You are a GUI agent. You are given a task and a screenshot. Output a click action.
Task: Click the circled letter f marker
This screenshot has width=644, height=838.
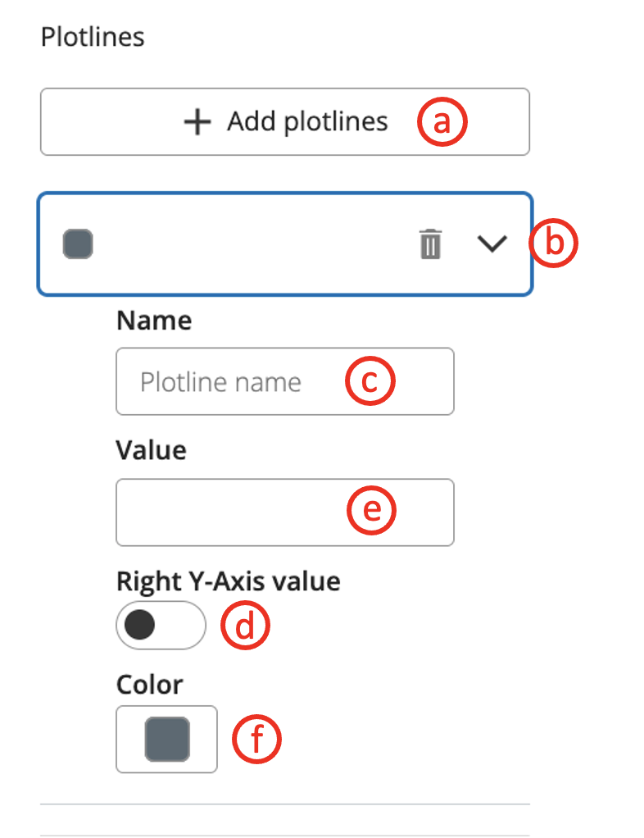pyautogui.click(x=257, y=740)
